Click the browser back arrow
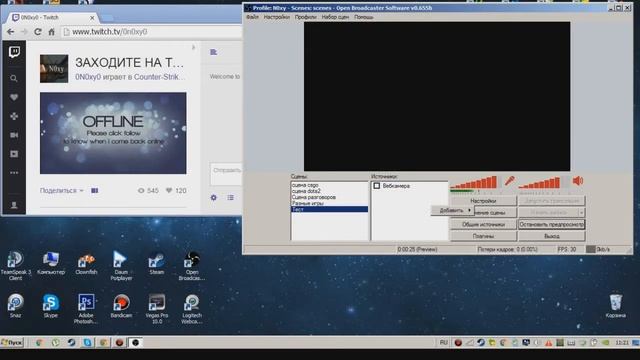 (11, 31)
